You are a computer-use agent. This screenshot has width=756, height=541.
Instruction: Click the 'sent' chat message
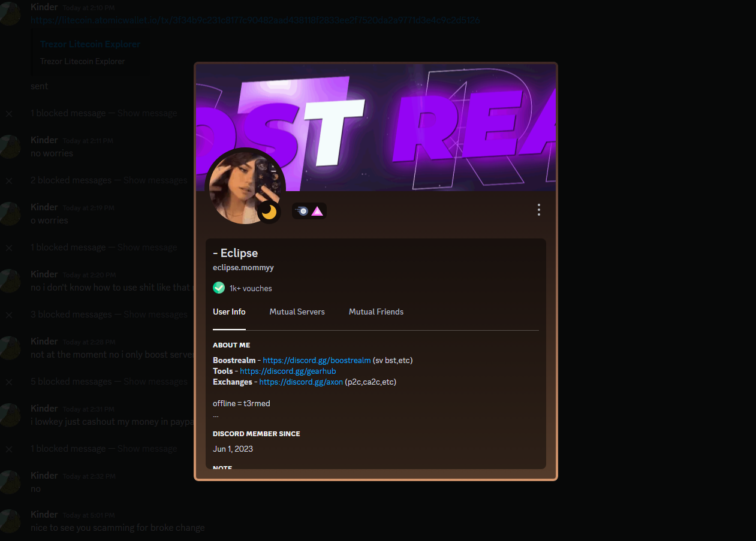39,86
